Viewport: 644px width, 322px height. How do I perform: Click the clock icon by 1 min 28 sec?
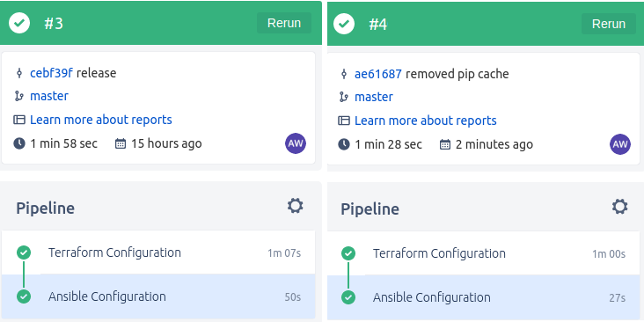[344, 144]
